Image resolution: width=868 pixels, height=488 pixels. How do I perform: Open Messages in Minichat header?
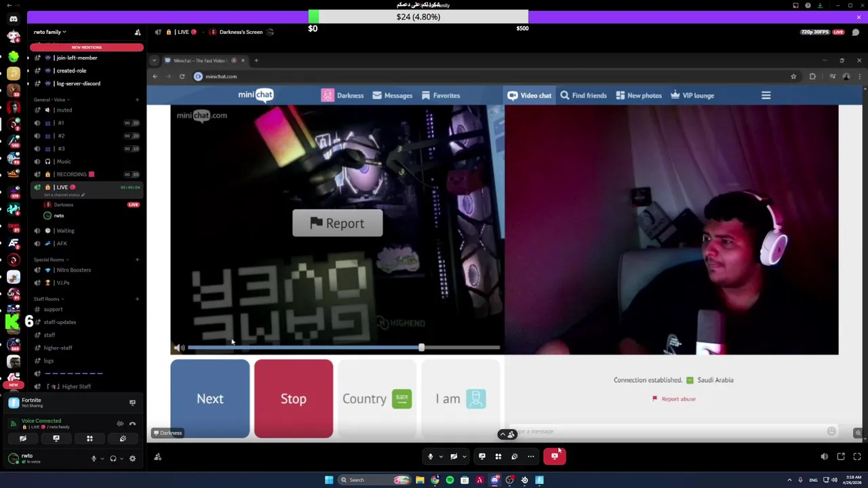pyautogui.click(x=392, y=96)
